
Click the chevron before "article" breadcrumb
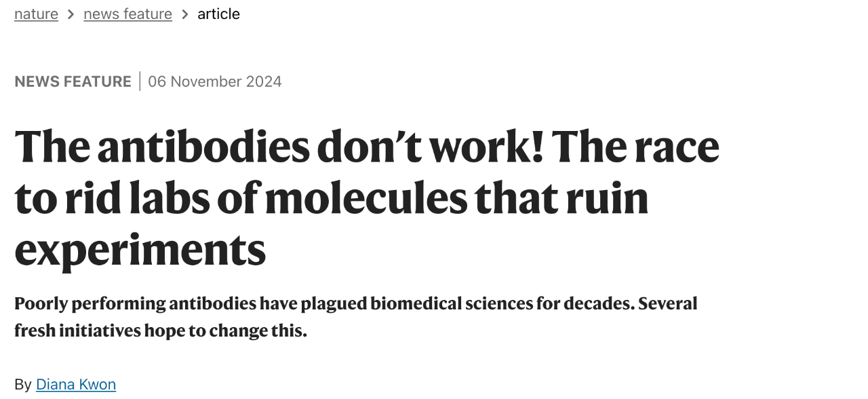pos(184,14)
